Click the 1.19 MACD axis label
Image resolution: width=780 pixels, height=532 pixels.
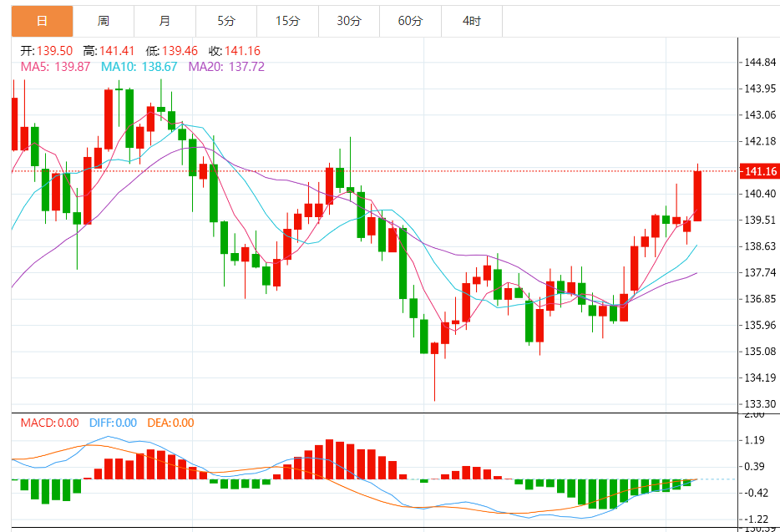pyautogui.click(x=755, y=440)
